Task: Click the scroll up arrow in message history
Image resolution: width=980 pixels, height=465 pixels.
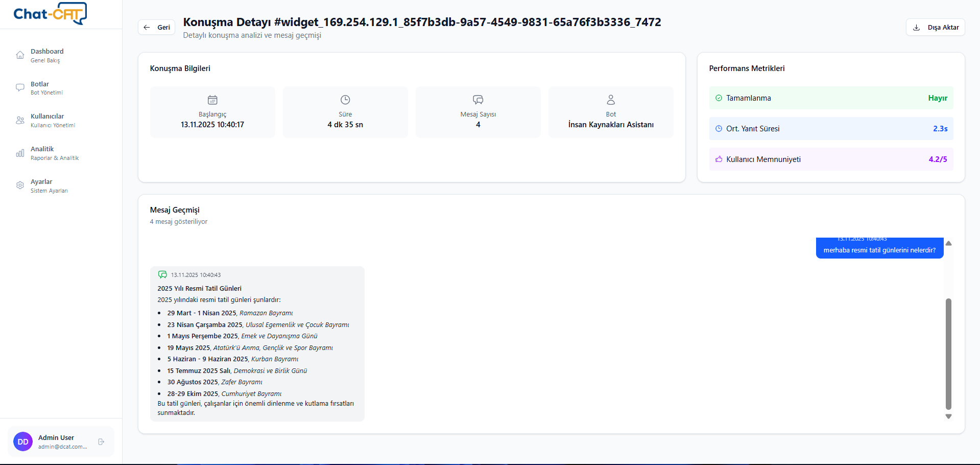Action: [x=948, y=243]
